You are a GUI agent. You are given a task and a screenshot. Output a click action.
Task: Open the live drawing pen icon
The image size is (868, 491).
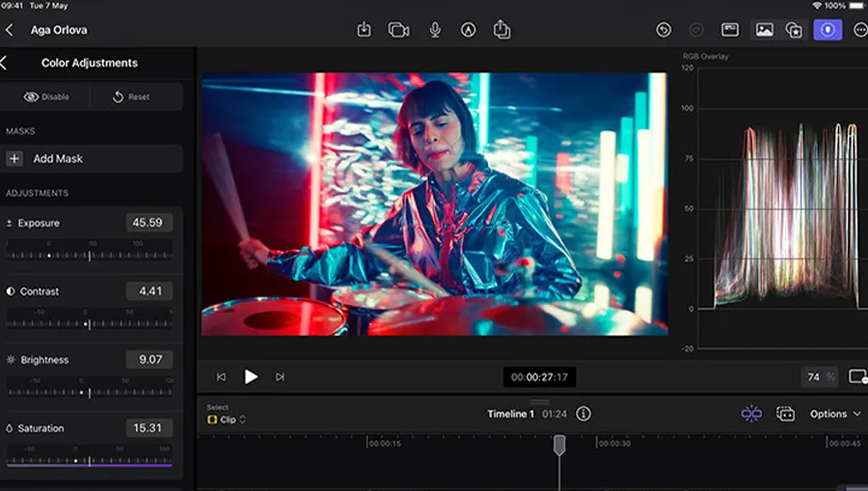469,30
